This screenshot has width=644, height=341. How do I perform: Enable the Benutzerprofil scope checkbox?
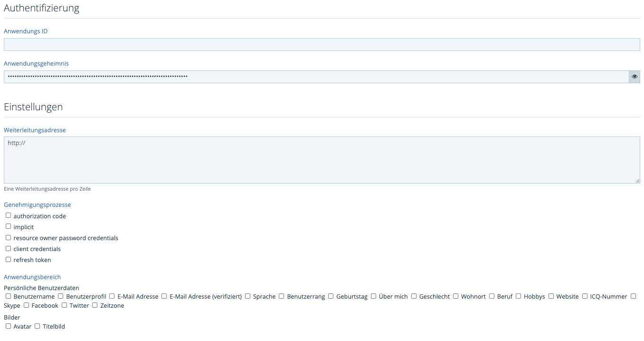point(60,296)
